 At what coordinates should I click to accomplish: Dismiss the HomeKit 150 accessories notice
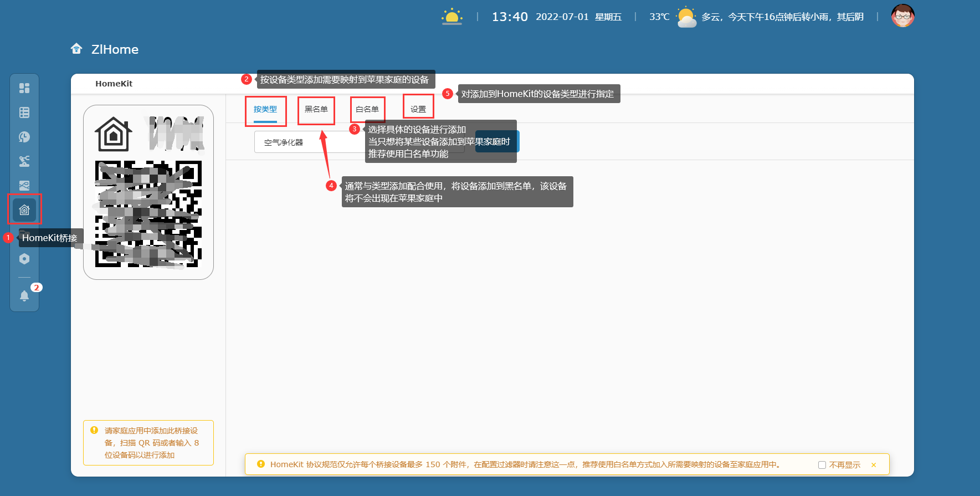coord(874,465)
